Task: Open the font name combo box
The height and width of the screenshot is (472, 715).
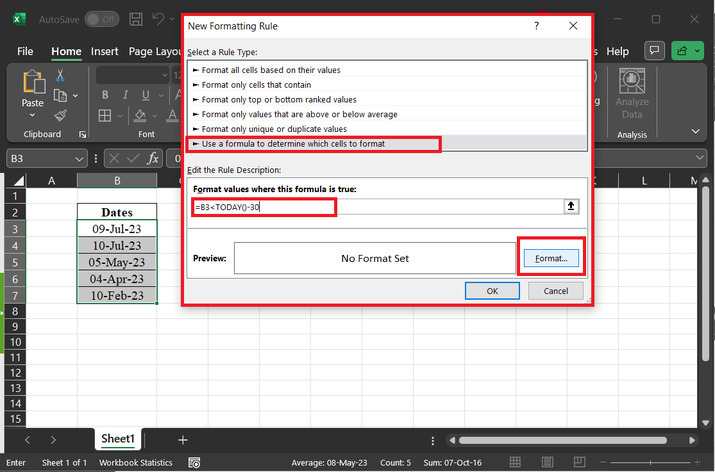Action: 133,75
